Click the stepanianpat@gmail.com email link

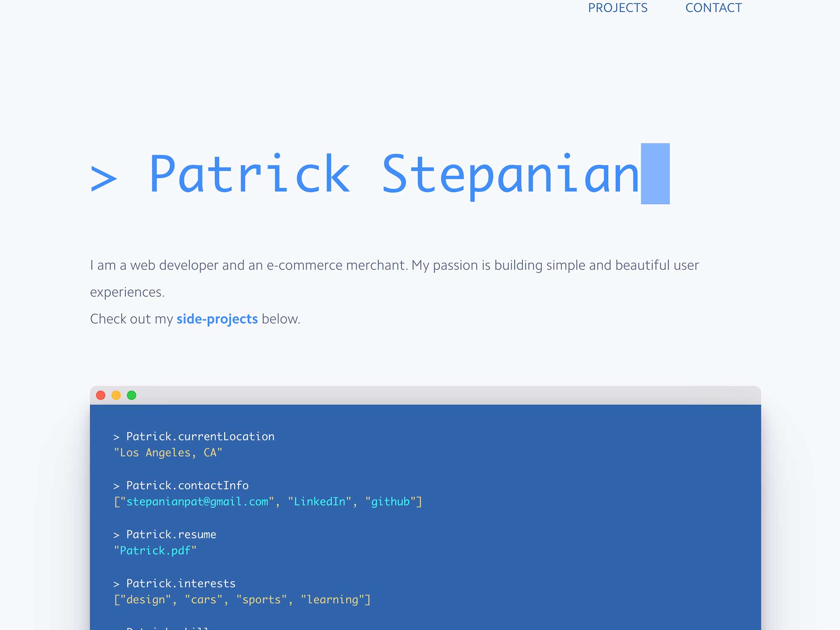[197, 501]
